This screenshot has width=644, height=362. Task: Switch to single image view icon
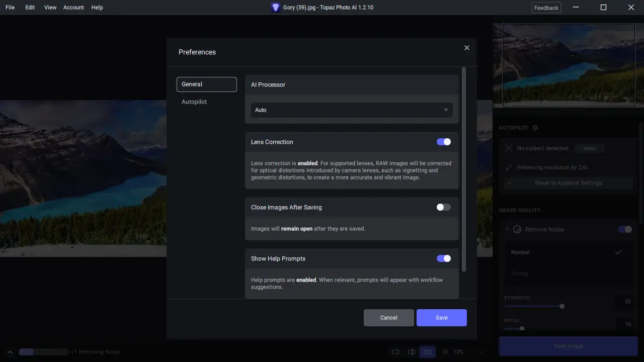coord(395,352)
